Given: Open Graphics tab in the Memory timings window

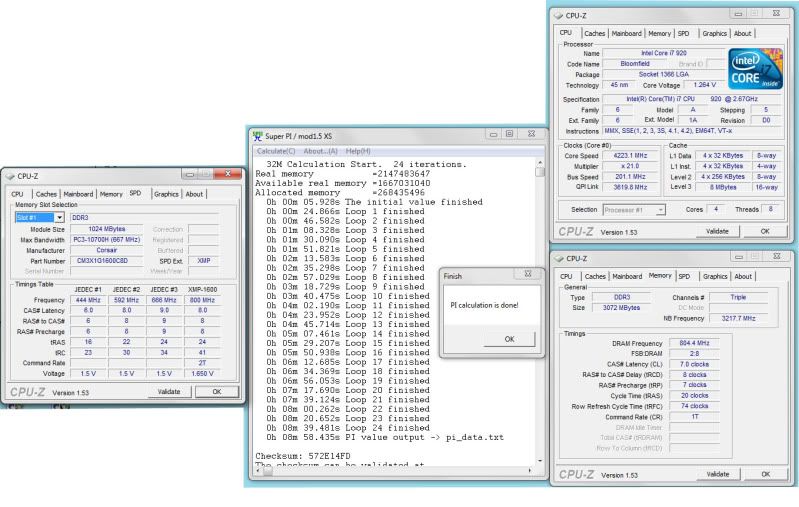Looking at the screenshot, I should (714, 277).
